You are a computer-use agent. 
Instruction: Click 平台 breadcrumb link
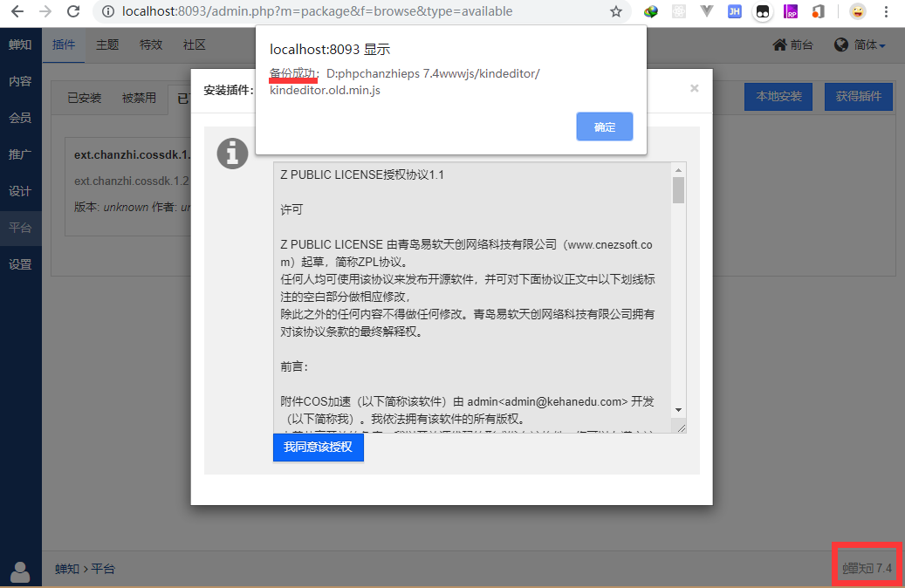(103, 569)
